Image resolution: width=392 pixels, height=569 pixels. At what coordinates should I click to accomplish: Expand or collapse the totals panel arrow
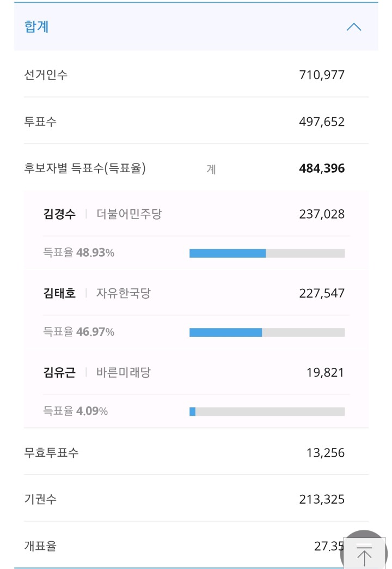point(354,27)
